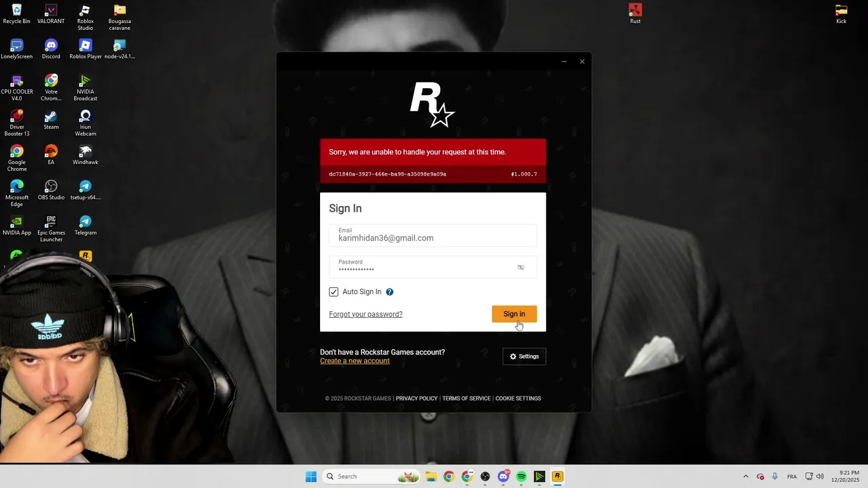Select the Votre Chrome desktop shortcut
Viewport: 868px width, 488px height.
pos(51,88)
